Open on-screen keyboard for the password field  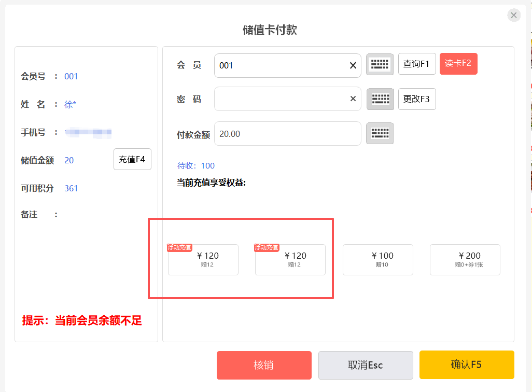click(x=380, y=99)
